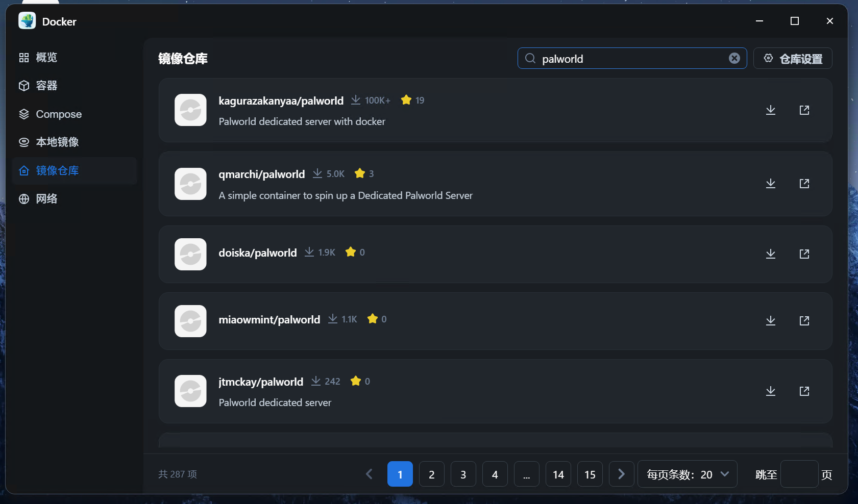Go to page 2
The height and width of the screenshot is (504, 858).
tap(432, 474)
